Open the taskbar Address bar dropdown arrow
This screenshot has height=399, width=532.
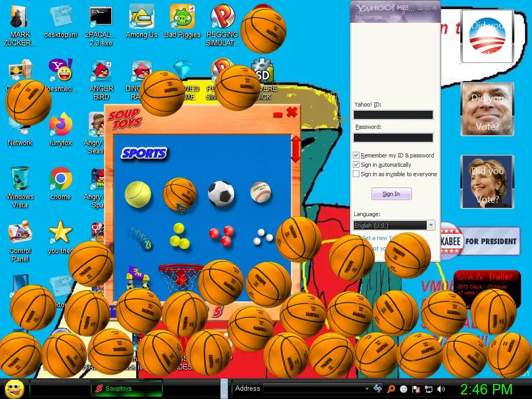(x=367, y=389)
